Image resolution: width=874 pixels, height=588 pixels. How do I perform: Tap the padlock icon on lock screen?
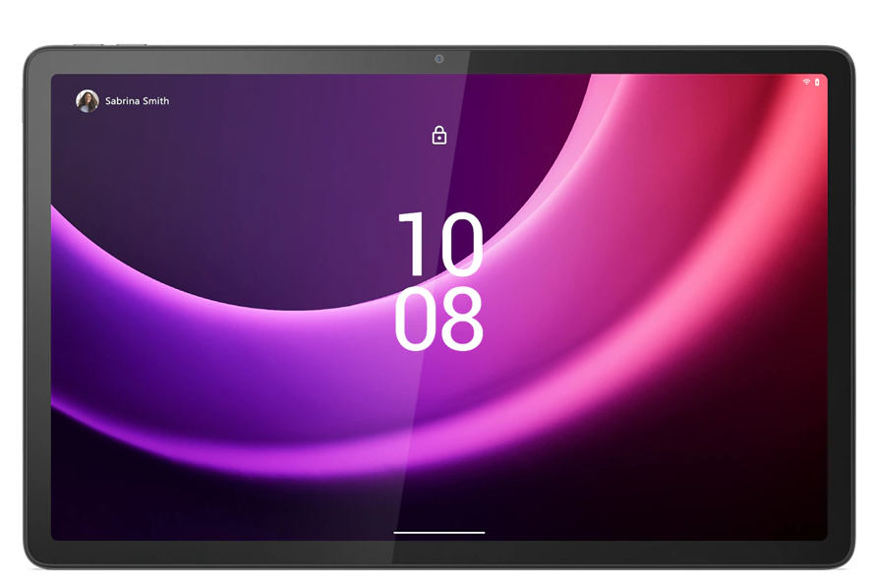pos(439,135)
